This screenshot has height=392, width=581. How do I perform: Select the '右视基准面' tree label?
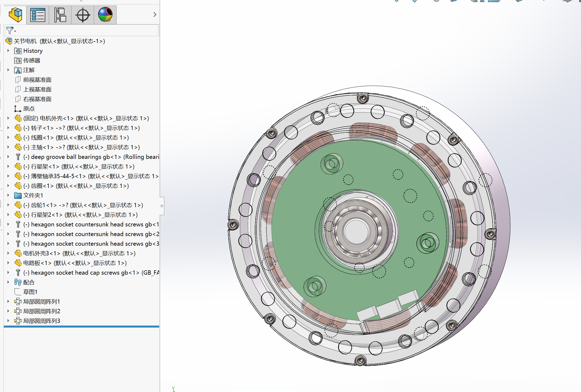click(37, 99)
